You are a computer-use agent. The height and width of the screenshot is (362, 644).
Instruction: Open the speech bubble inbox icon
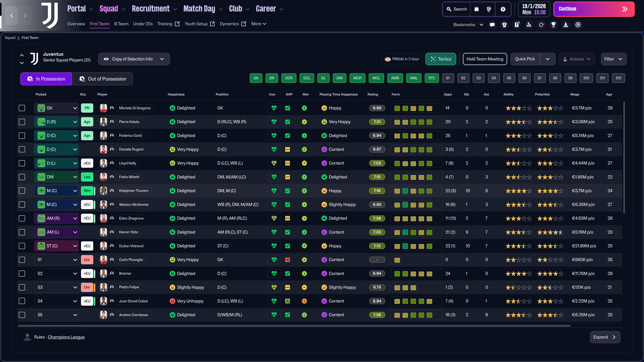point(492,24)
